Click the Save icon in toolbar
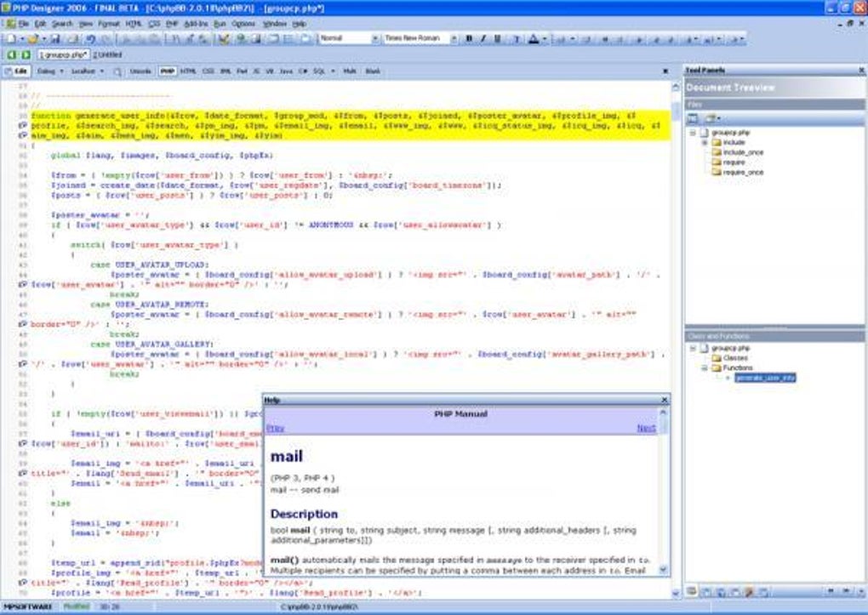Image resolution: width=868 pixels, height=615 pixels. click(55, 39)
